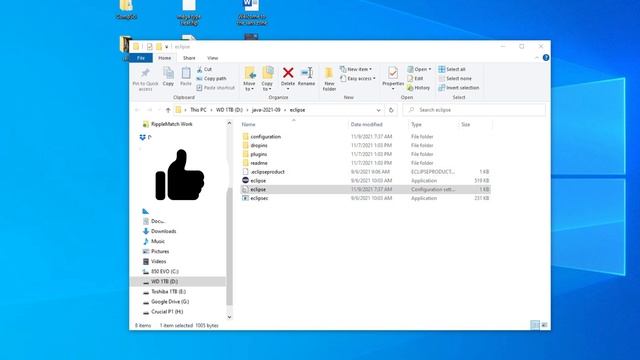The height and width of the screenshot is (360, 640).
Task: Open the Move to dropdown
Action: point(249,79)
